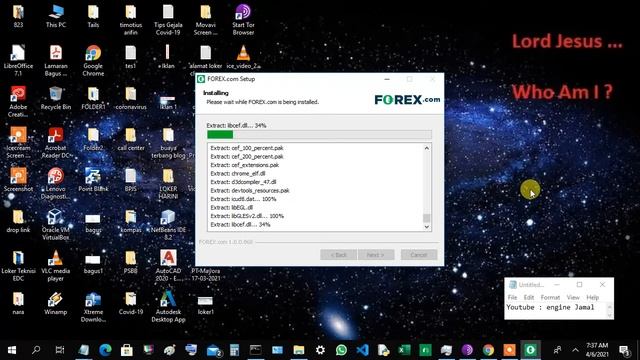This screenshot has height=360, width=640.
Task: Open Excel from the taskbar
Action: click(x=404, y=350)
